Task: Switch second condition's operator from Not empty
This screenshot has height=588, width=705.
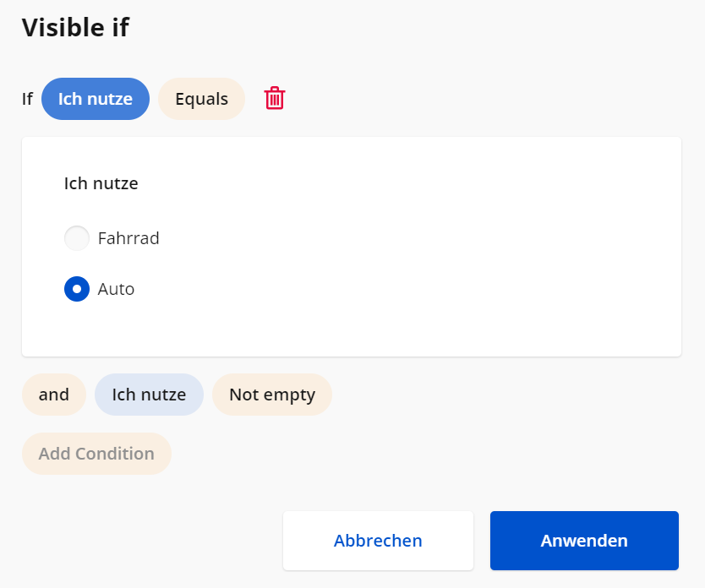Action: click(x=271, y=395)
